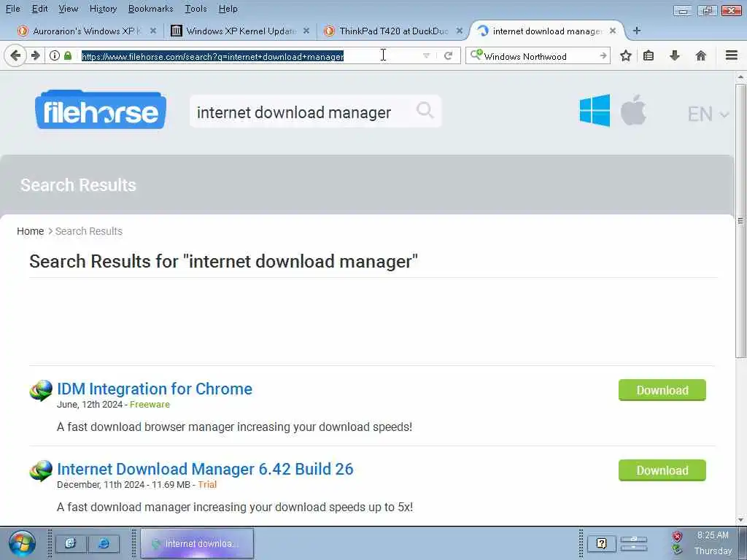This screenshot has width=747, height=560.
Task: Open the File menu
Action: point(13,9)
